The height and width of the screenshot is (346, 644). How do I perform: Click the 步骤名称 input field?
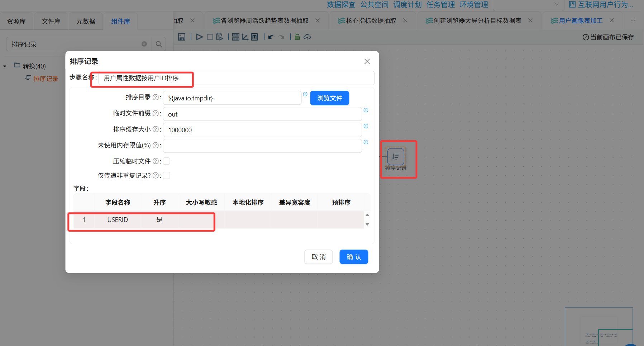(x=236, y=78)
